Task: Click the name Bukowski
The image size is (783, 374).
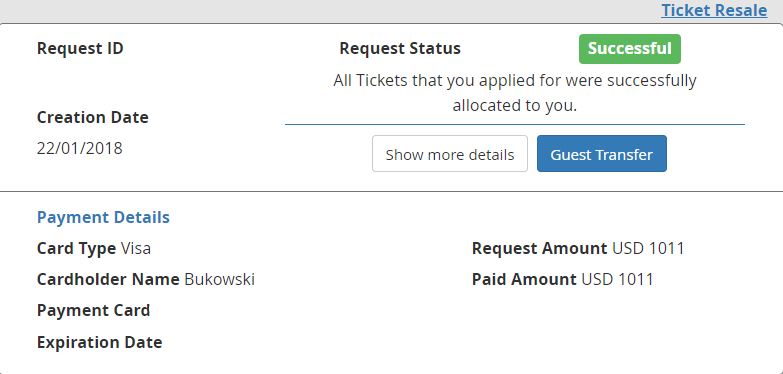Action: pos(220,279)
